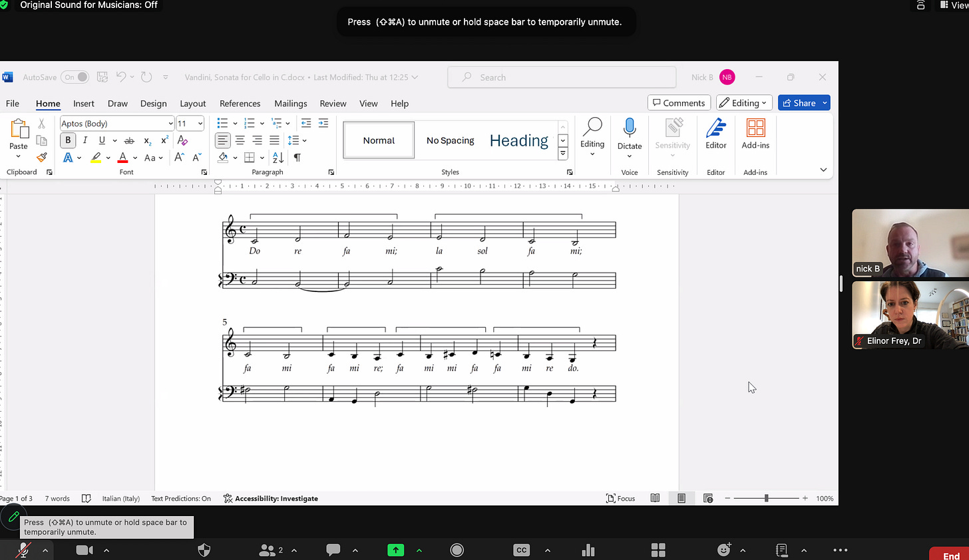Justify the paragraph text

(274, 140)
